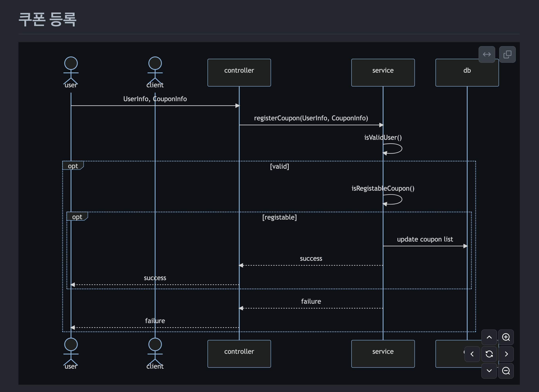Click the 쿠폰 등록 heading

click(48, 19)
